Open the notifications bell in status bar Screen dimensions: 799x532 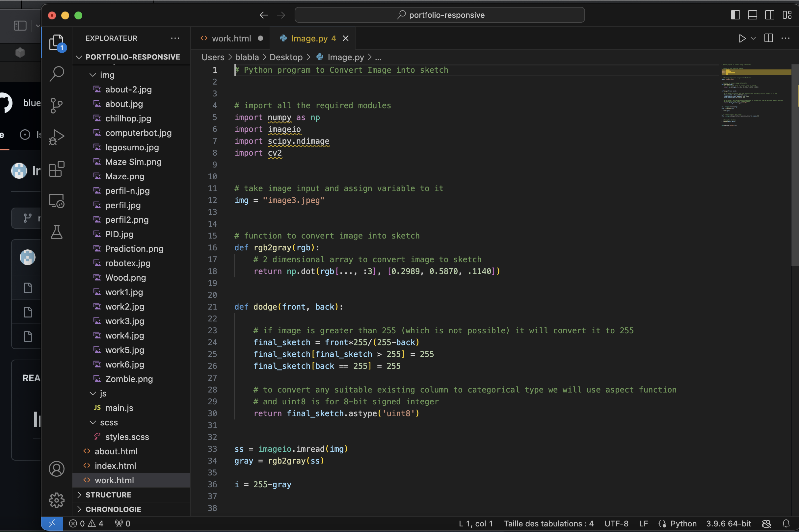[x=786, y=523]
